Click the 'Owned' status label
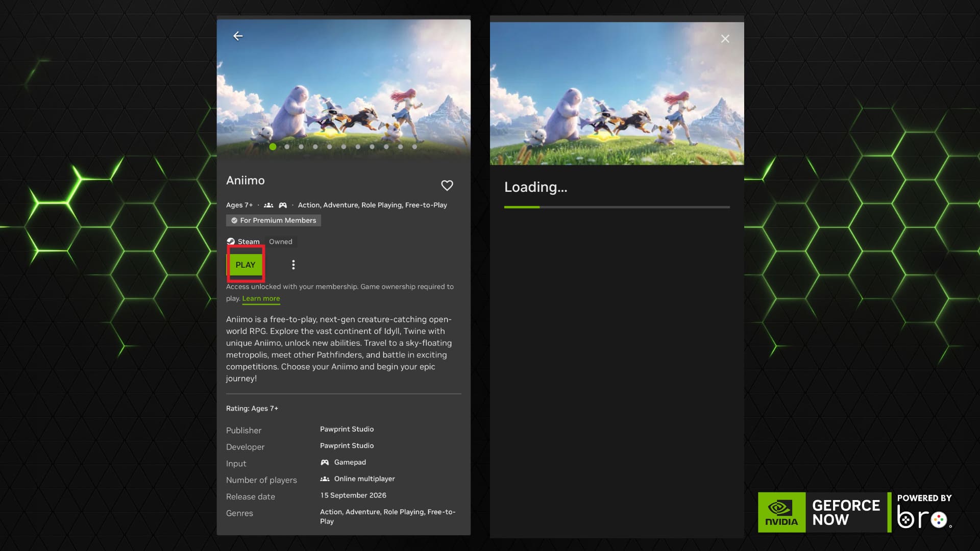The width and height of the screenshot is (980, 551). point(281,241)
